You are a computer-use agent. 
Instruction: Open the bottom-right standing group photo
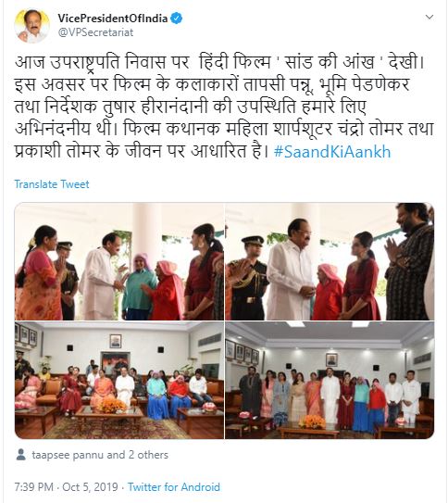(330, 380)
